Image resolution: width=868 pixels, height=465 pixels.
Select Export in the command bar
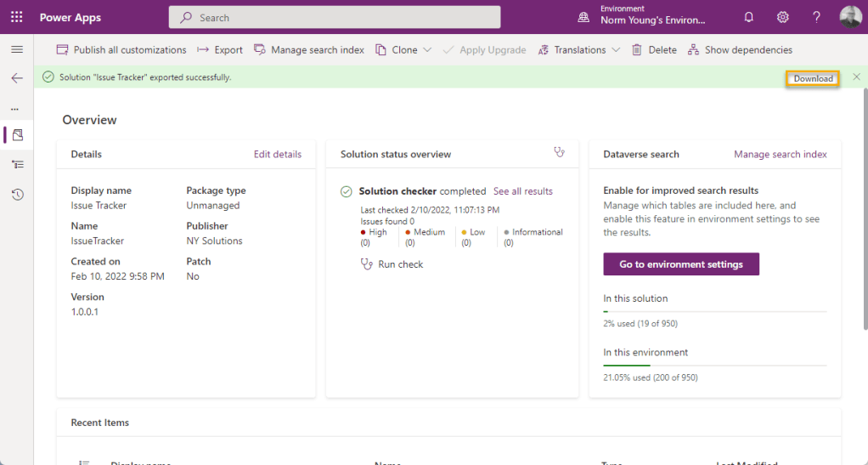220,50
